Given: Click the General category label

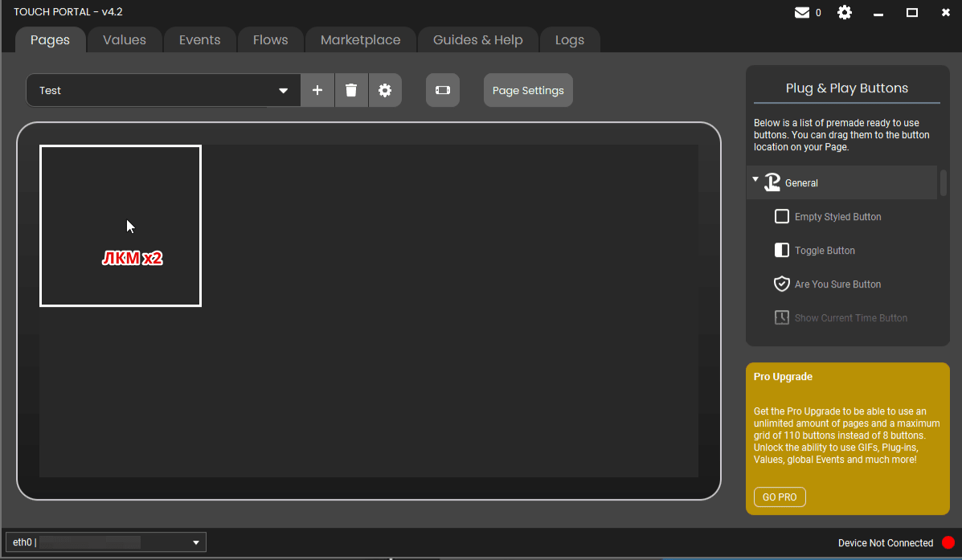Looking at the screenshot, I should tap(801, 182).
